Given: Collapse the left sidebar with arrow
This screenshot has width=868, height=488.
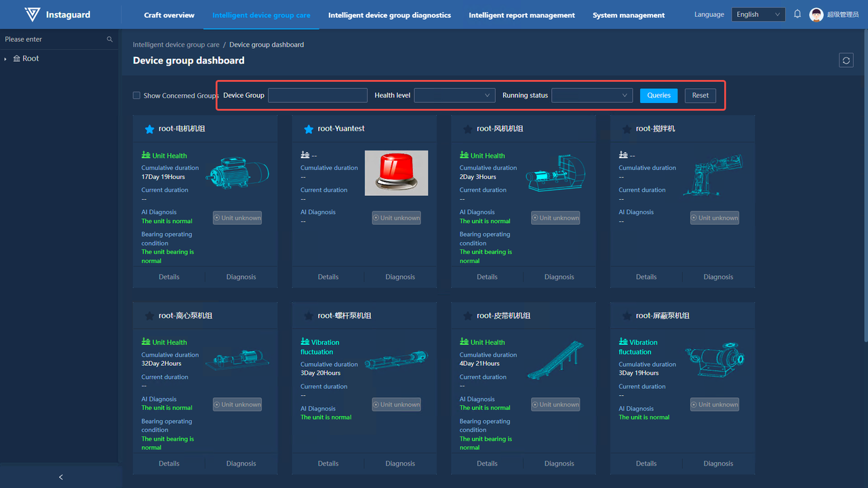Looking at the screenshot, I should [x=60, y=477].
